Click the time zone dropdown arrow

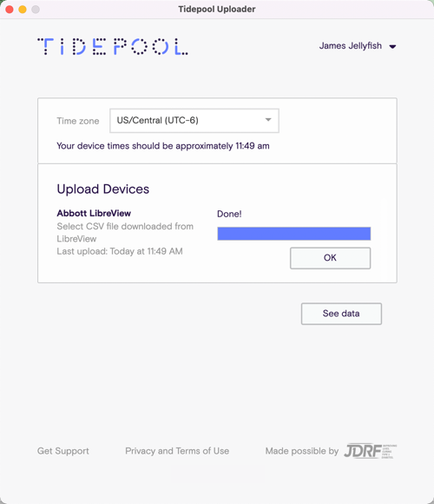(x=268, y=120)
